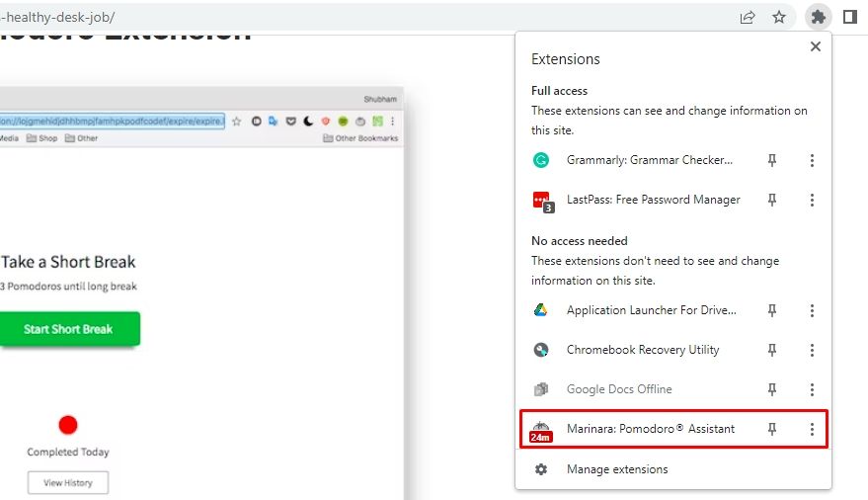Open the Shop bookmarks folder in embedded screenshot
The width and height of the screenshot is (868, 500).
42,138
